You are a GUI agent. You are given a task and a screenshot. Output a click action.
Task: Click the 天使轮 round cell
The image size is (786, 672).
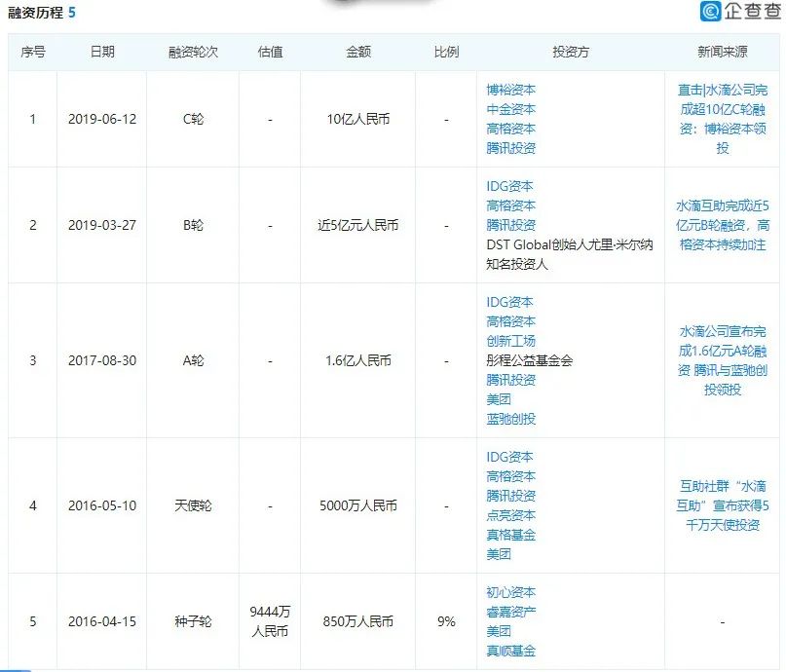coord(193,505)
